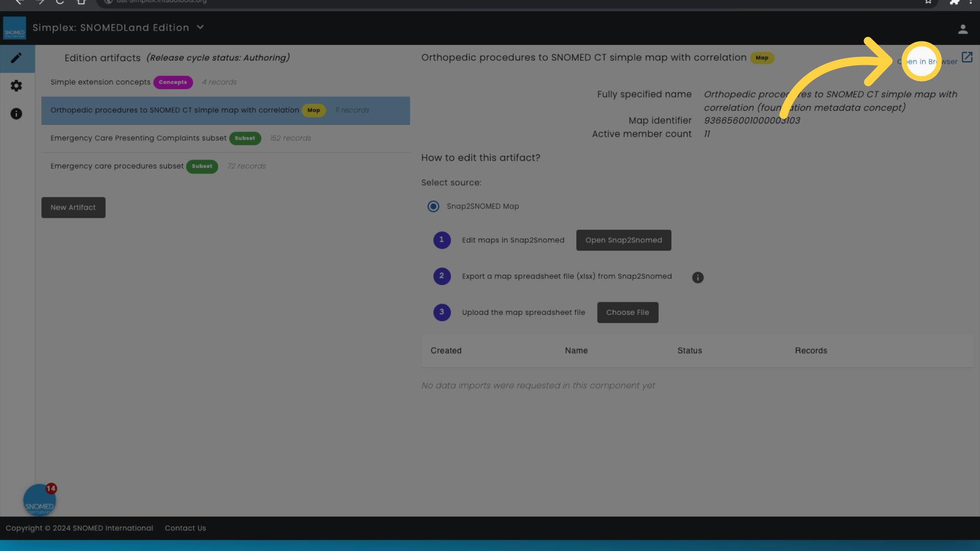Select Emergency Care Presenting Complaints subset
Image resolution: width=980 pixels, height=551 pixels.
(226, 139)
